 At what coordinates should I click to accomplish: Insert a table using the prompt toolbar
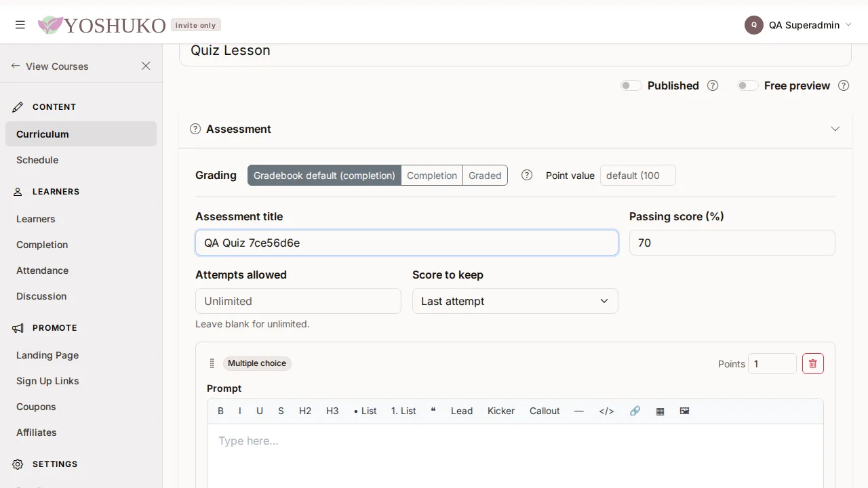pyautogui.click(x=660, y=411)
